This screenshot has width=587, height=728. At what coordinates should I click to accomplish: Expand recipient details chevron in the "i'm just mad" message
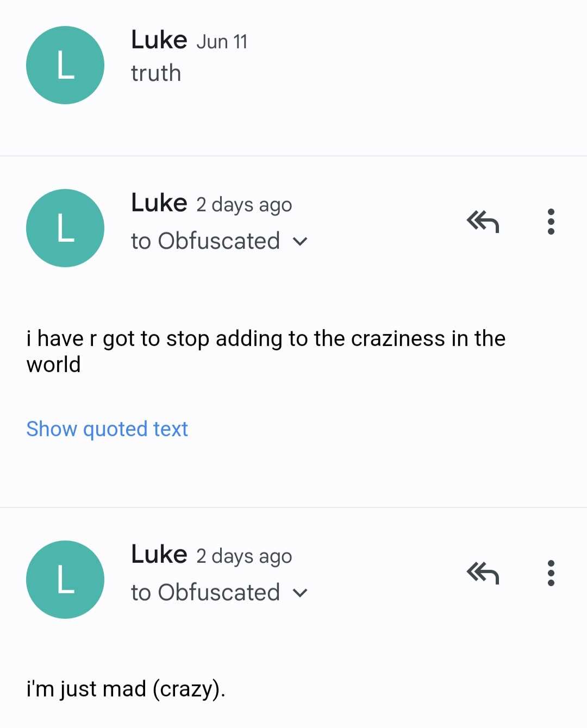tap(300, 593)
